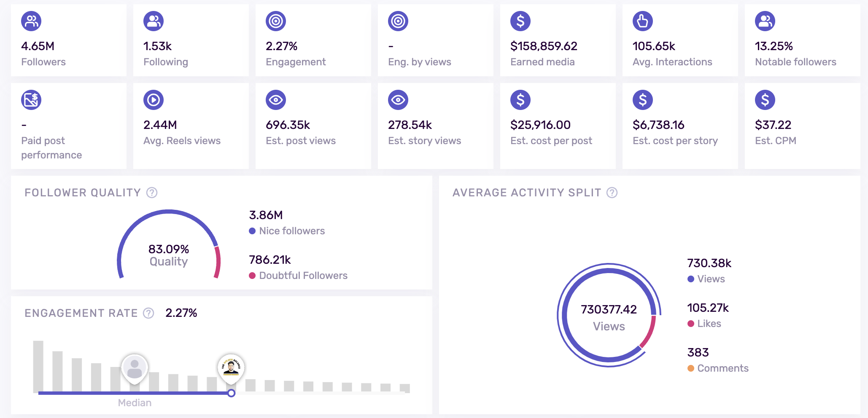Click the 3.86M nice followers count
This screenshot has height=418, width=868.
[x=266, y=215]
